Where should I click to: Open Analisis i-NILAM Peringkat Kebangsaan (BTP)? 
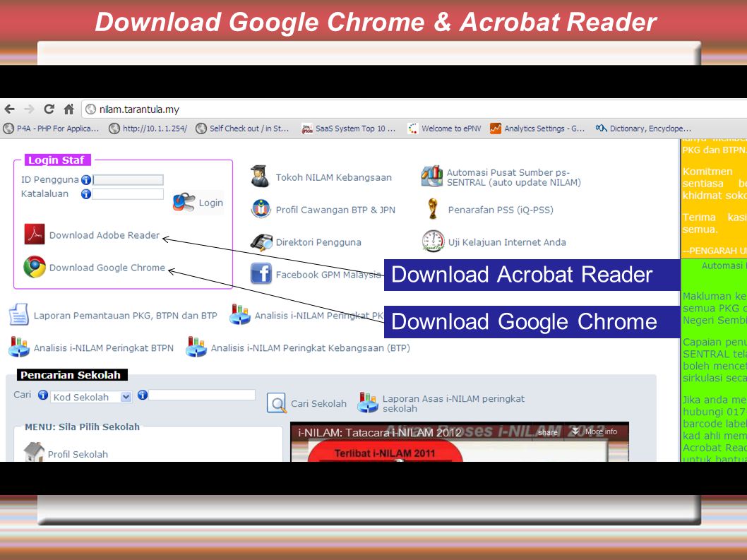(310, 348)
